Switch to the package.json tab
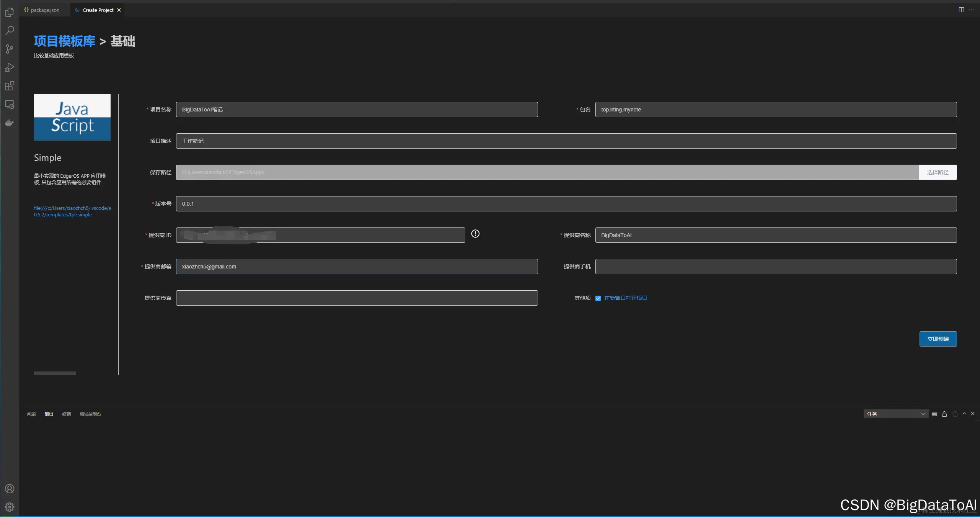 (x=42, y=10)
